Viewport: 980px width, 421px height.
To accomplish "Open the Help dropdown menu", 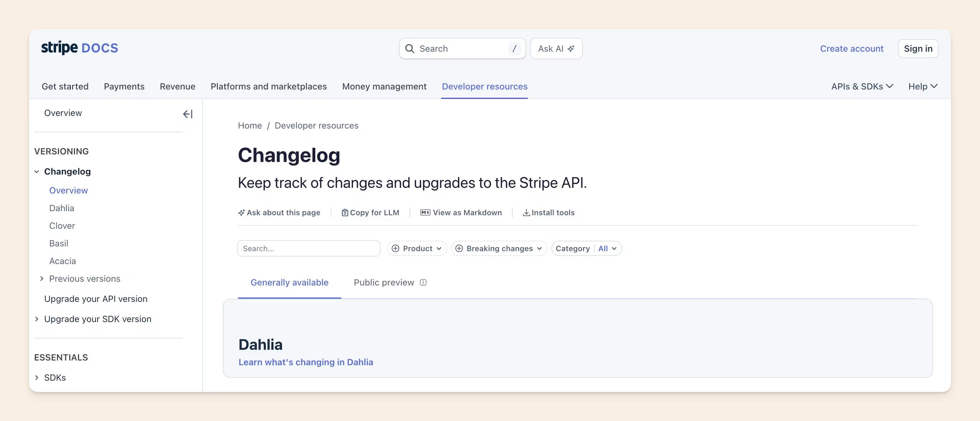I will (923, 86).
